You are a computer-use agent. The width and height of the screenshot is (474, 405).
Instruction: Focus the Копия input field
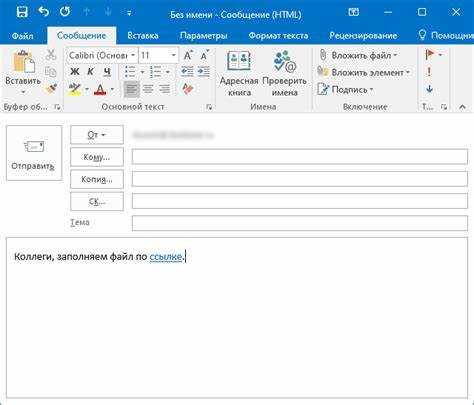pyautogui.click(x=300, y=179)
